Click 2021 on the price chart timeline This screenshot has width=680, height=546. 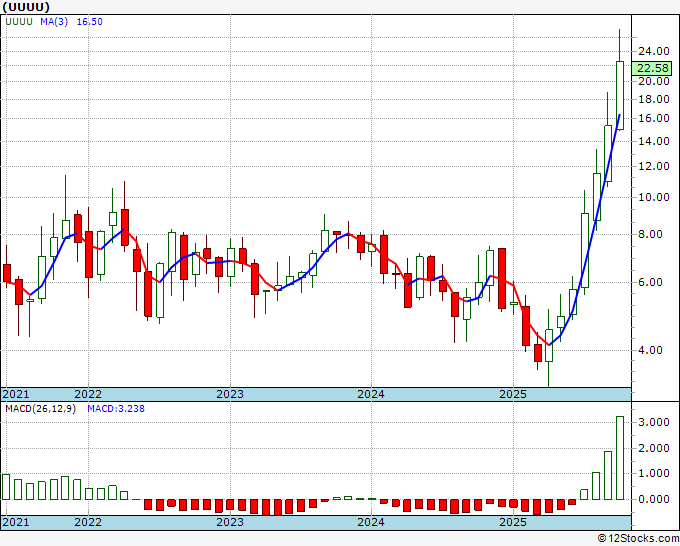16,394
